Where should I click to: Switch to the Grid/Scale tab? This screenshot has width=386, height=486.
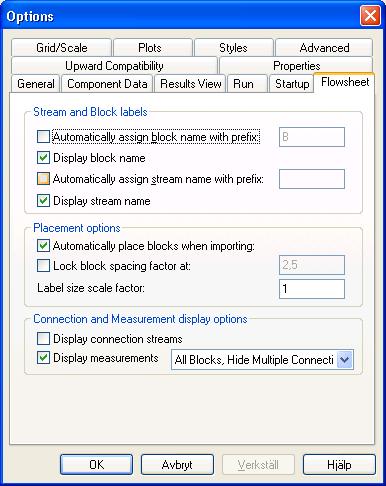tap(61, 48)
